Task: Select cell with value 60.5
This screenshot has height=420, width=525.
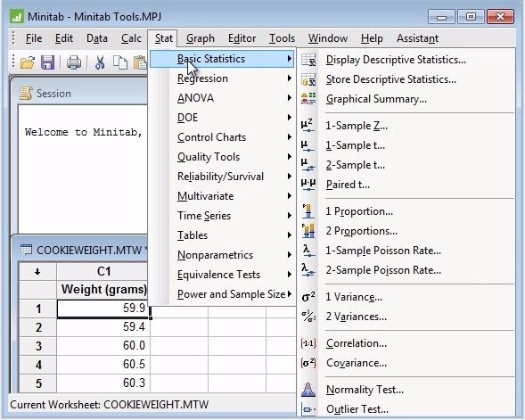Action: pyautogui.click(x=103, y=365)
